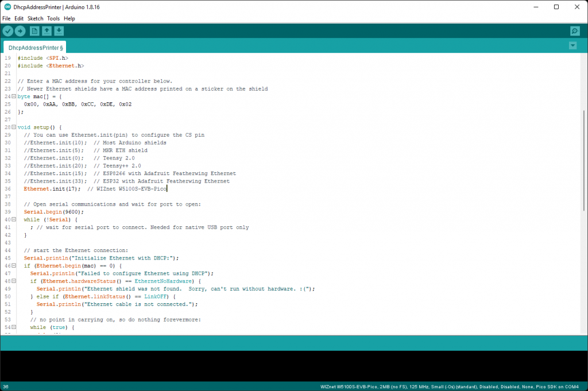Image resolution: width=588 pixels, height=391 pixels.
Task: Click the 'You can use Ethernet.init(pin)' comment
Action: click(114, 135)
